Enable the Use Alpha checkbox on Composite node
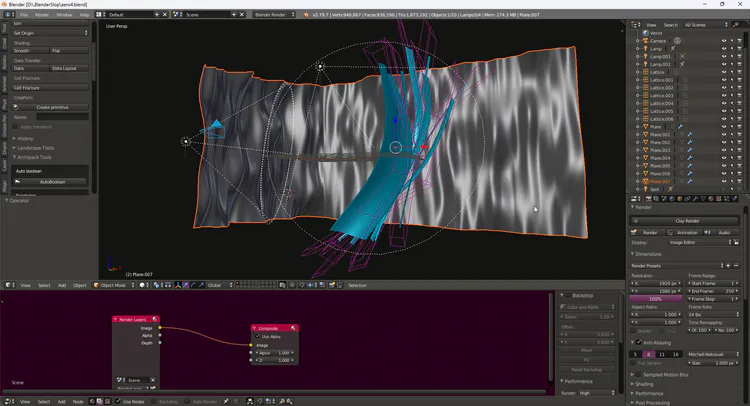750x406 pixels. 258,336
